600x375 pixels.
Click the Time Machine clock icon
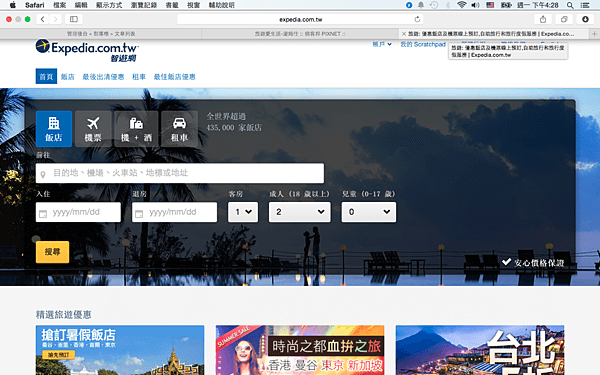pyautogui.click(x=434, y=5)
